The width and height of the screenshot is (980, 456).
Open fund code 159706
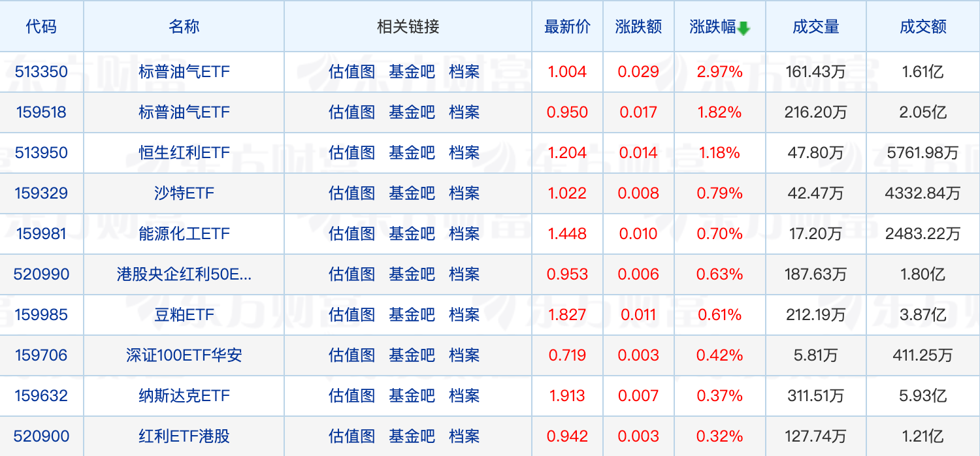coord(41,355)
